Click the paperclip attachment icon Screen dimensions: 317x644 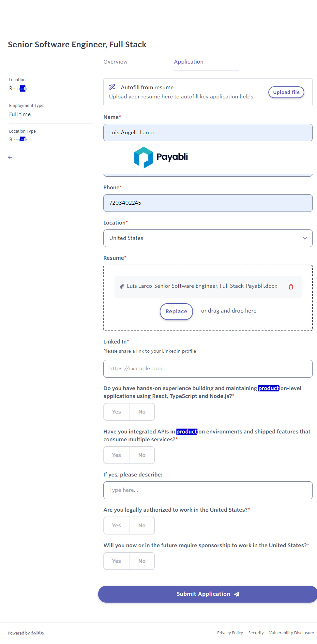point(122,286)
